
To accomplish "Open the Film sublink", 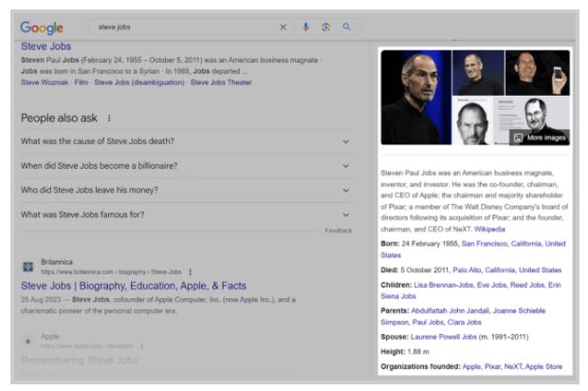I will coord(81,83).
